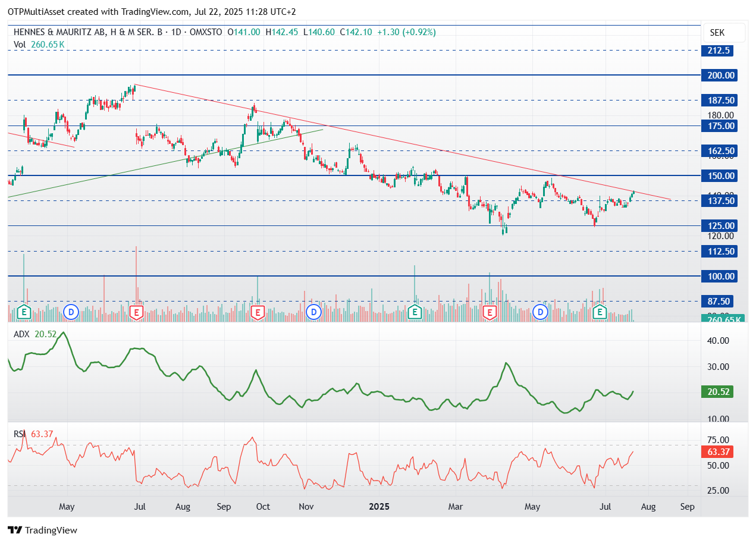
Task: Click the dividend D marker near May 2024
Action: pos(71,312)
